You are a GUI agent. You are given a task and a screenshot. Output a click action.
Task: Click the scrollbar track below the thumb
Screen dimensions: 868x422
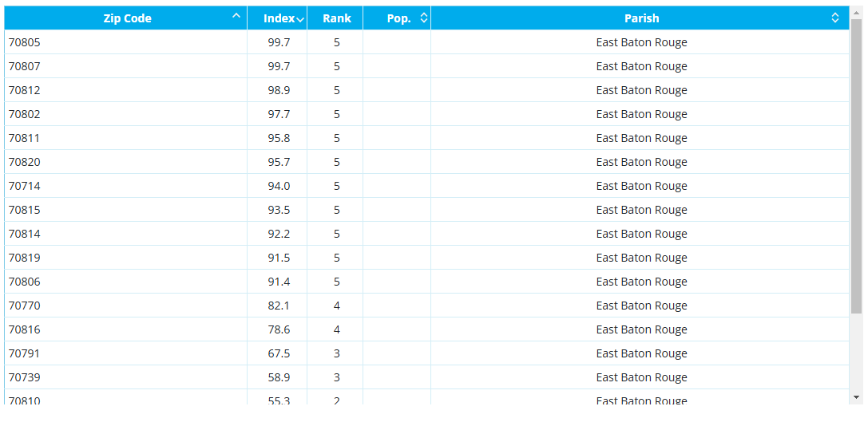(x=856, y=353)
